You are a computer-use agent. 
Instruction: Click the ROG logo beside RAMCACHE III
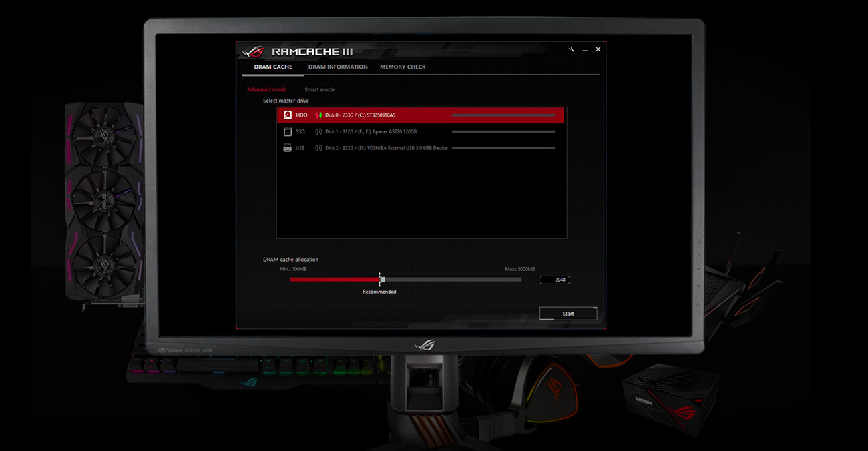click(254, 51)
